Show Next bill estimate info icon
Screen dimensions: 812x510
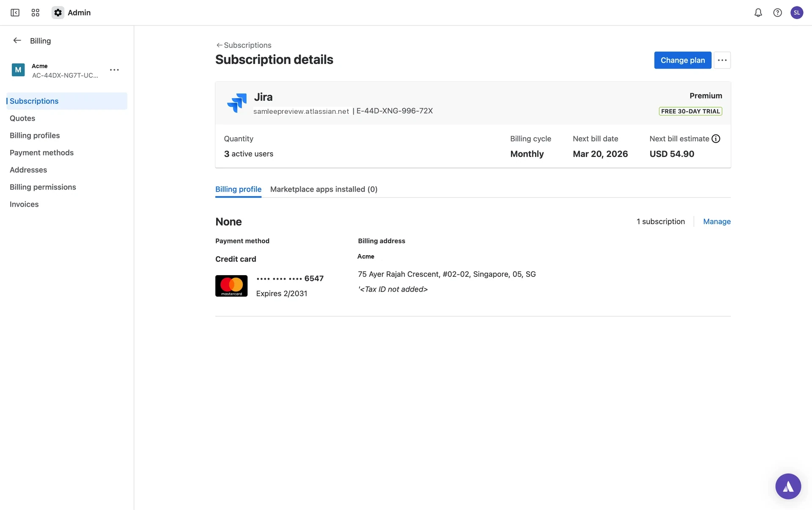716,139
